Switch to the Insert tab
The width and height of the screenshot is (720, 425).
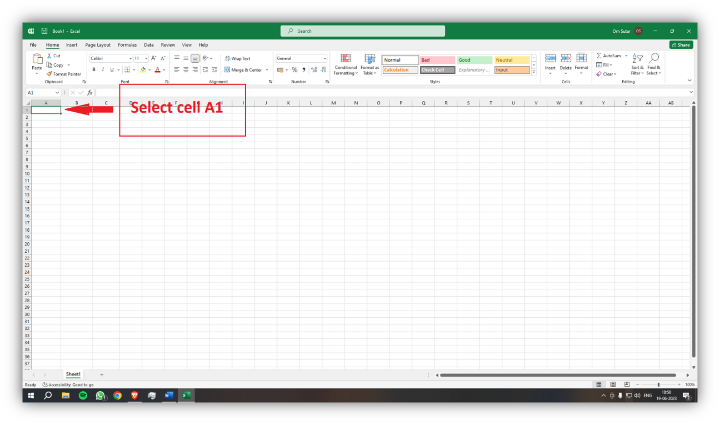72,45
